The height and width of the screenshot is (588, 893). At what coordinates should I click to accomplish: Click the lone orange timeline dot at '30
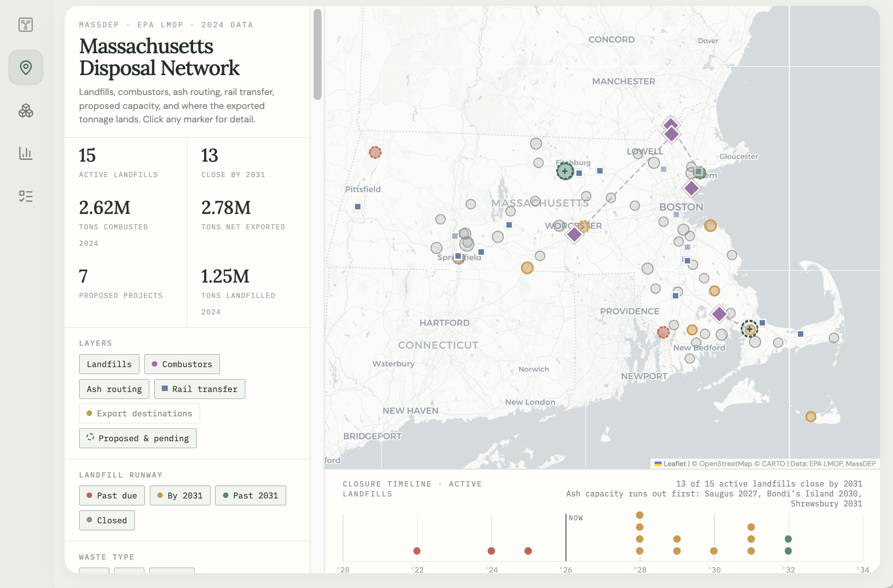(714, 551)
